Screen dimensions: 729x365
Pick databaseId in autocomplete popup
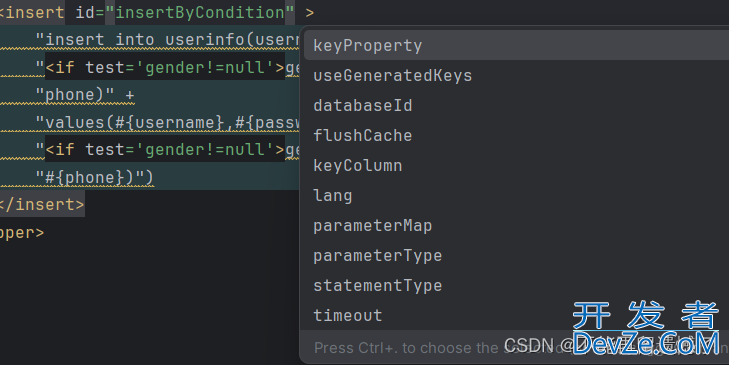516,106
